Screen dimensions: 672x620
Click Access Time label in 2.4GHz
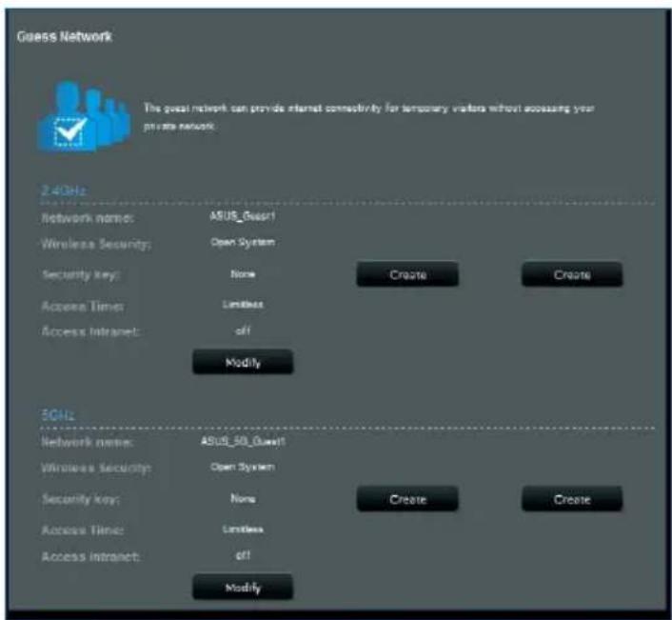[83, 306]
